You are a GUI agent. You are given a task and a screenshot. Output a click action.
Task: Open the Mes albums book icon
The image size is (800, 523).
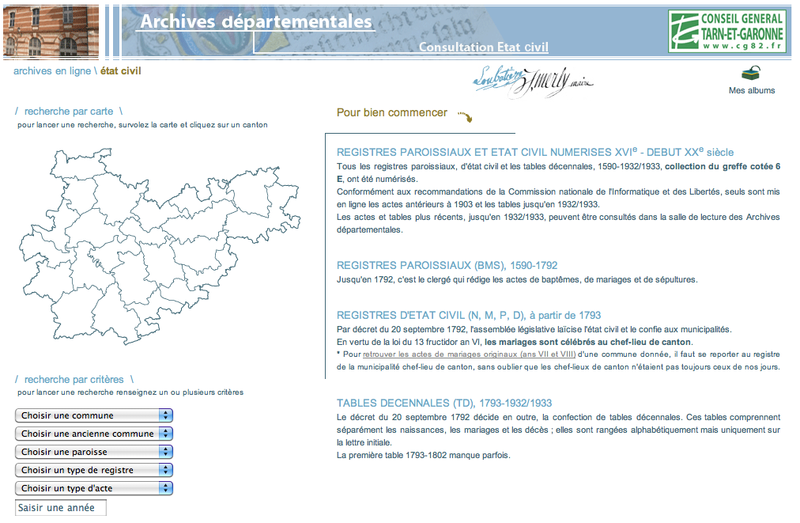[x=751, y=73]
